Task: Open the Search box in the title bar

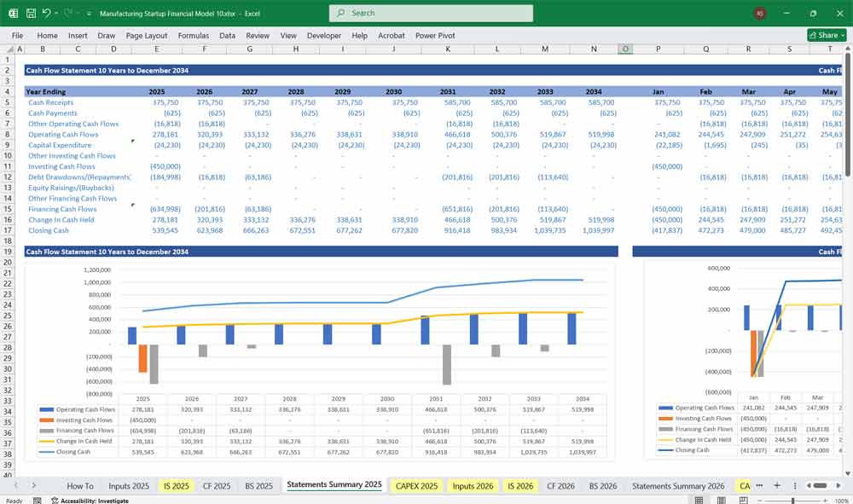Action: (x=429, y=14)
